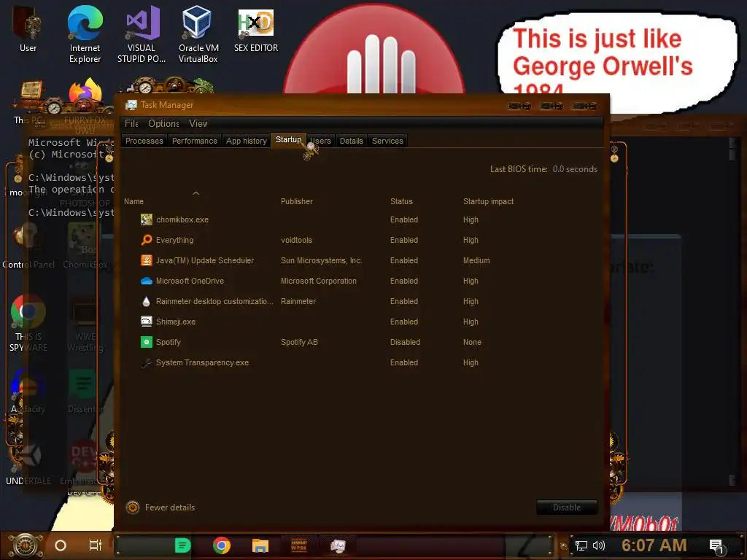Viewport: 747px width, 560px height.
Task: Open Chrome on the taskbar
Action: coord(222,545)
